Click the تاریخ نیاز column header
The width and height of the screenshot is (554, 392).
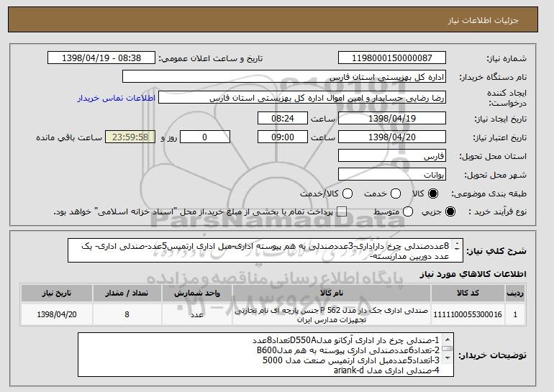pyautogui.click(x=57, y=293)
